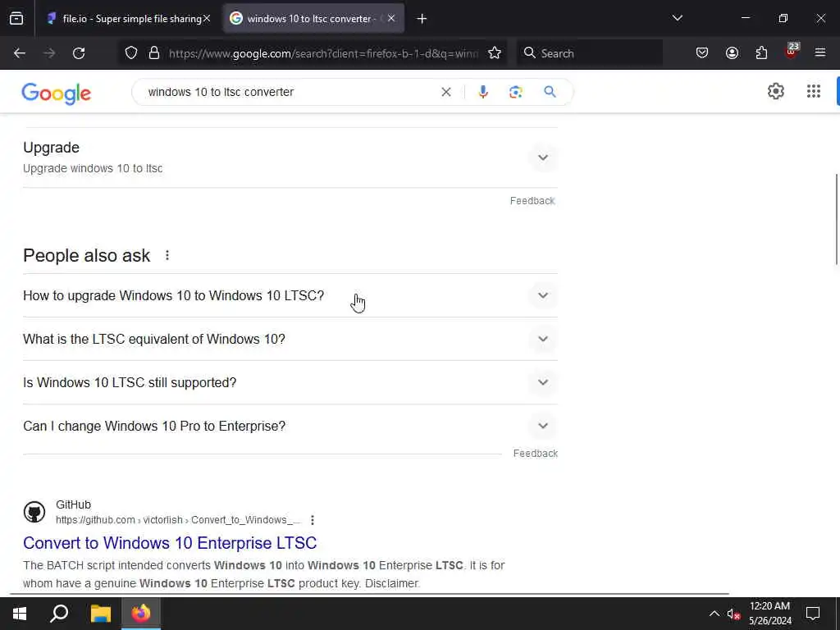Viewport: 840px width, 630px height.
Task: Reload the current page
Action: (x=79, y=53)
